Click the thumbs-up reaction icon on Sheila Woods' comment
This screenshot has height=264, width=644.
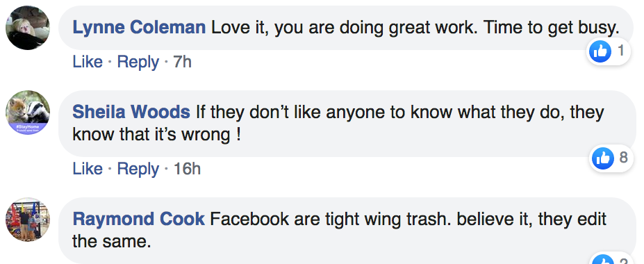coord(602,158)
